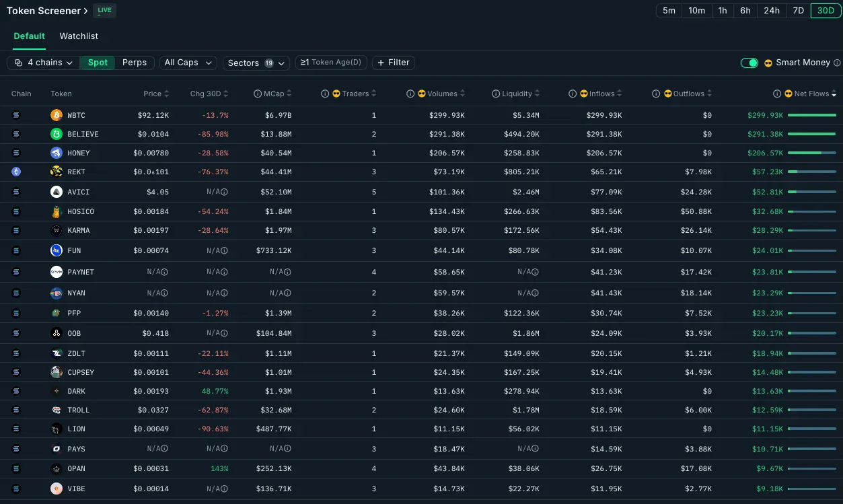Select the 1h timeframe
The height and width of the screenshot is (504, 843).
pyautogui.click(x=723, y=11)
